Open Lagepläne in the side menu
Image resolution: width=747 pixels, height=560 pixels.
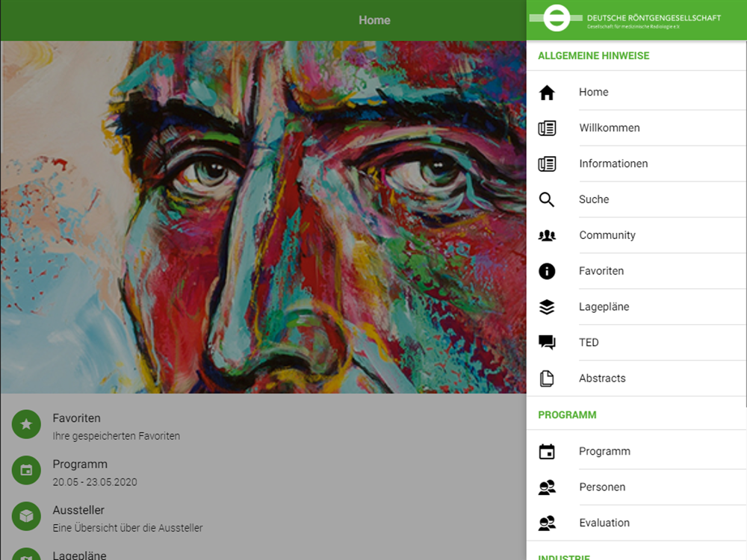pos(636,306)
